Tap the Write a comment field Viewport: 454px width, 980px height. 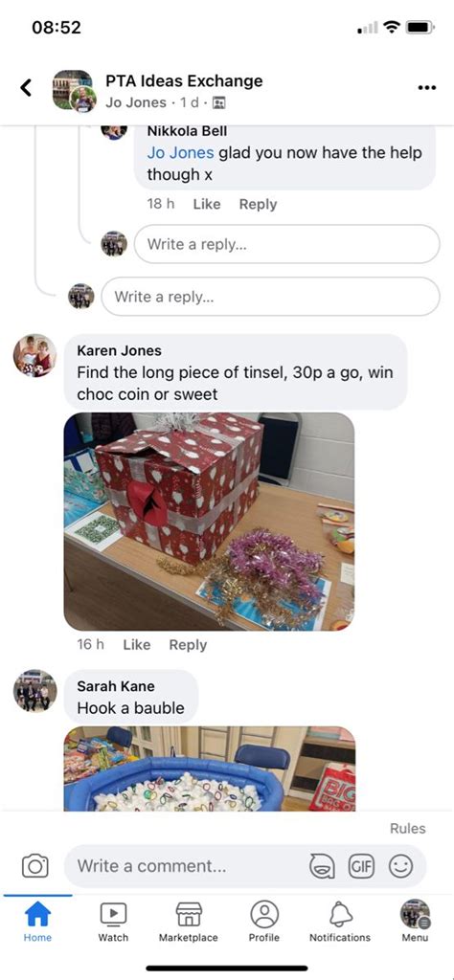[x=188, y=866]
